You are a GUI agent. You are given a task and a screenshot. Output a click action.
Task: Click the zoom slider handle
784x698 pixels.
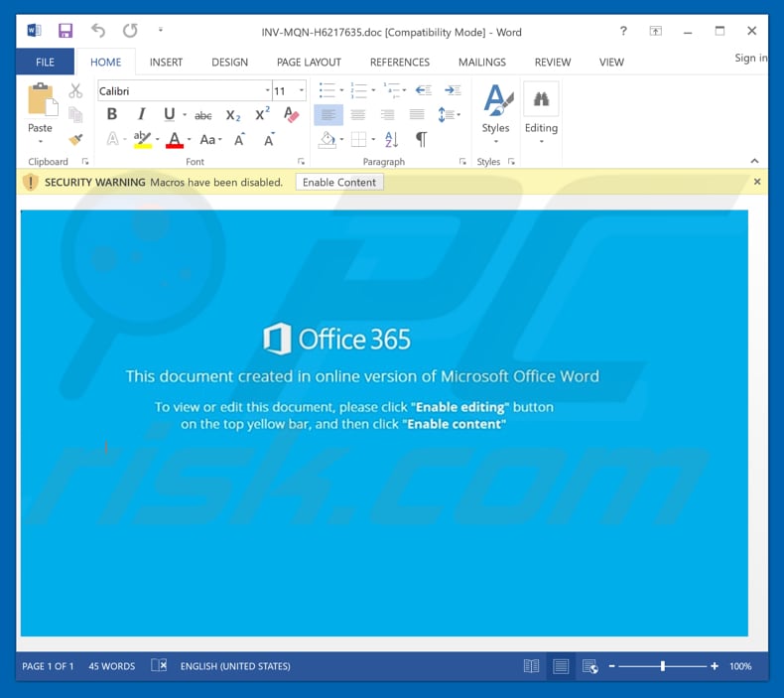pos(663,666)
